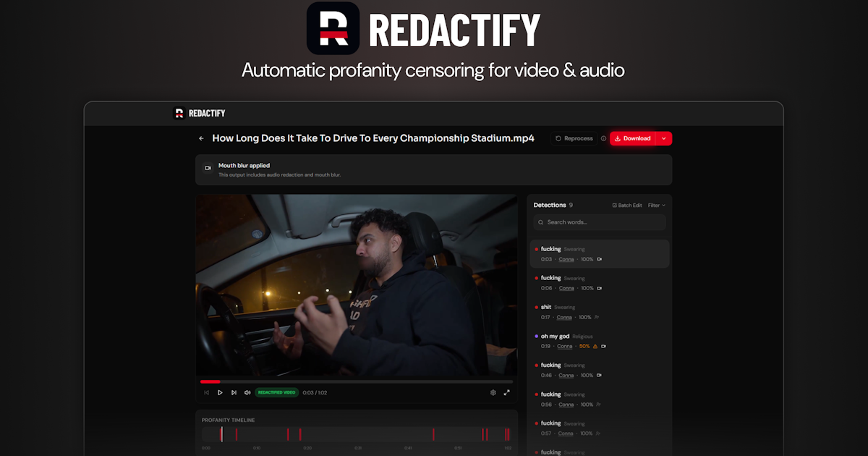
Task: Skip to previous with the player's back button
Action: coord(206,392)
